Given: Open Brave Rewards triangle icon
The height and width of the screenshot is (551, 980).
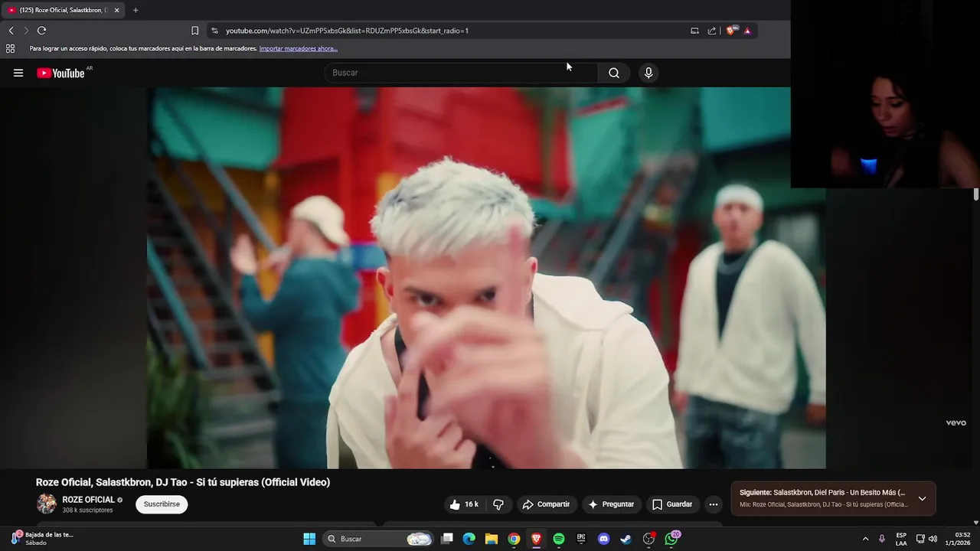Looking at the screenshot, I should coord(747,31).
